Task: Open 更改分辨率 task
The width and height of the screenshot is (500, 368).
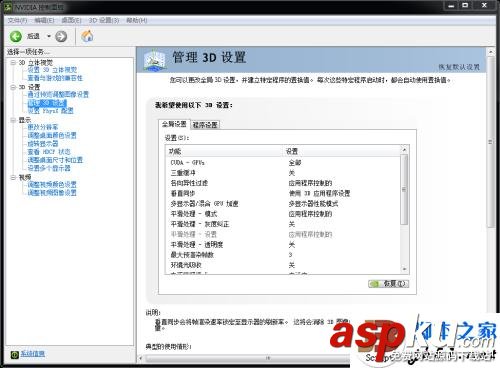Action: tap(43, 127)
